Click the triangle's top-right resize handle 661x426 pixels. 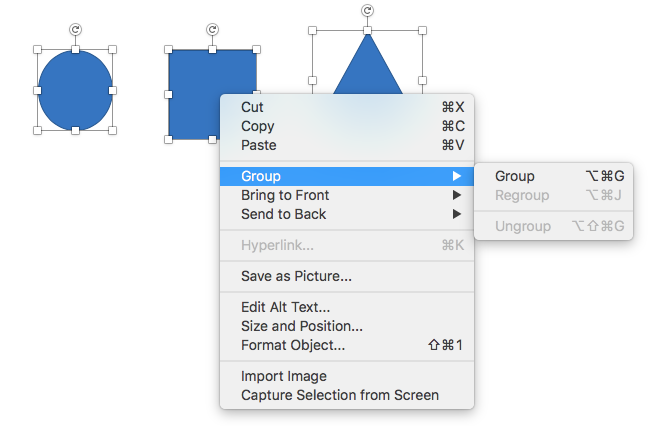[x=422, y=31]
